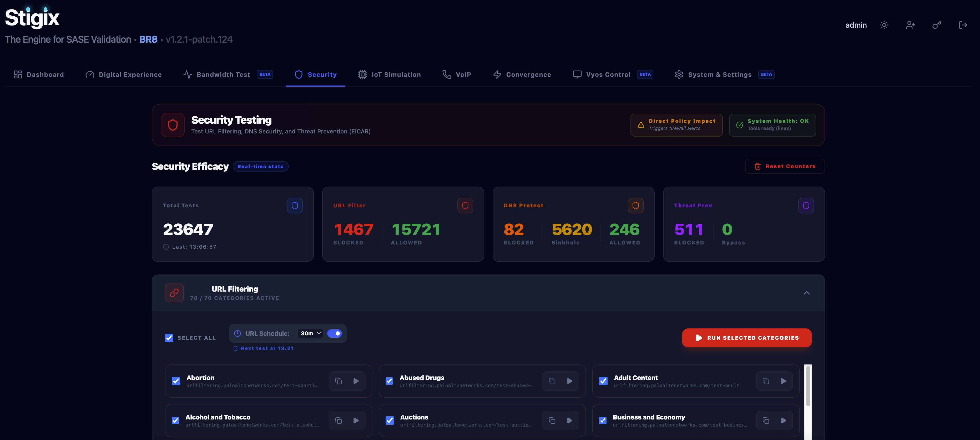980x440 pixels.
Task: Click the copy icon next to Abortion category
Action: coord(339,381)
